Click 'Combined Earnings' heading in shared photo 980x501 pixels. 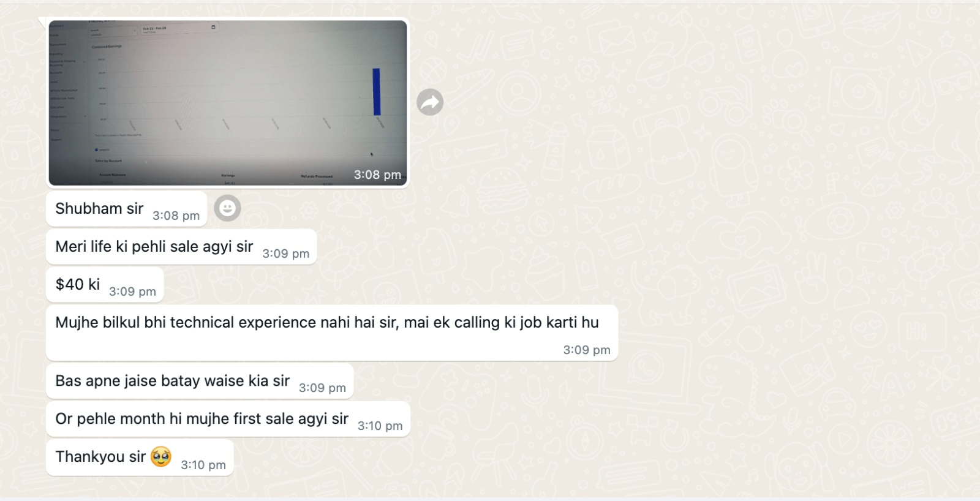107,47
